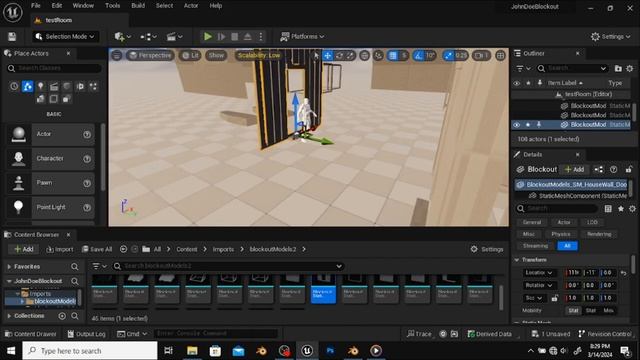The width and height of the screenshot is (640, 360).
Task: Click the Add button in Details panel
Action: pos(574,169)
